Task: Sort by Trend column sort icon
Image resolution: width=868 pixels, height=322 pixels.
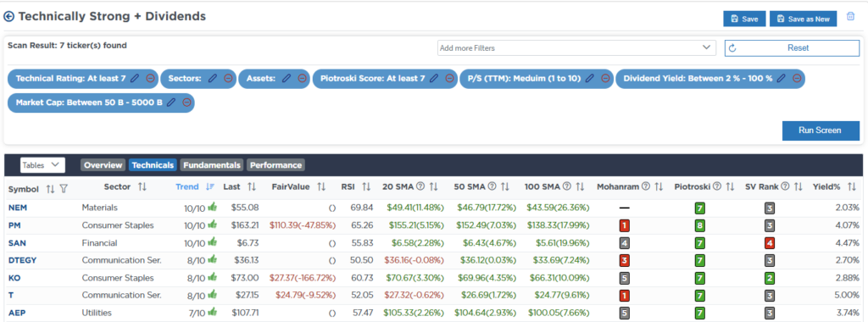Action: pyautogui.click(x=210, y=187)
